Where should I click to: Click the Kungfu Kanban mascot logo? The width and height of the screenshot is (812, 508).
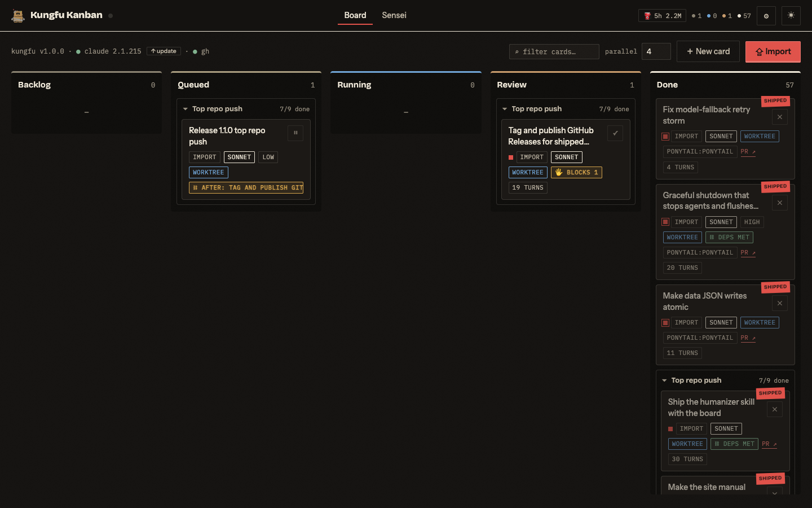18,16
